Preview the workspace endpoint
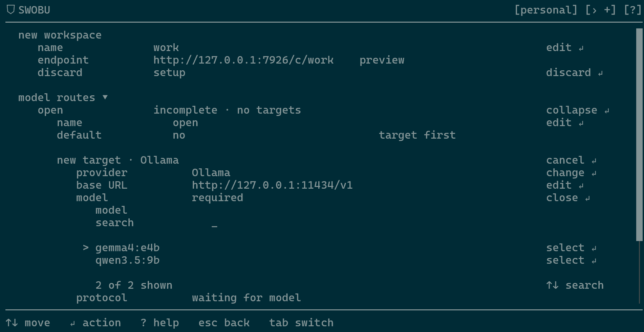 point(382,60)
